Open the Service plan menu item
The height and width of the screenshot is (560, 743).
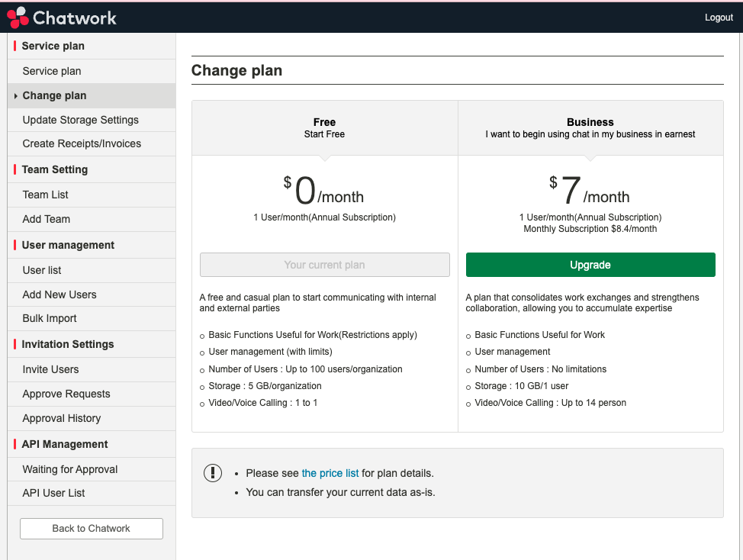tap(51, 71)
